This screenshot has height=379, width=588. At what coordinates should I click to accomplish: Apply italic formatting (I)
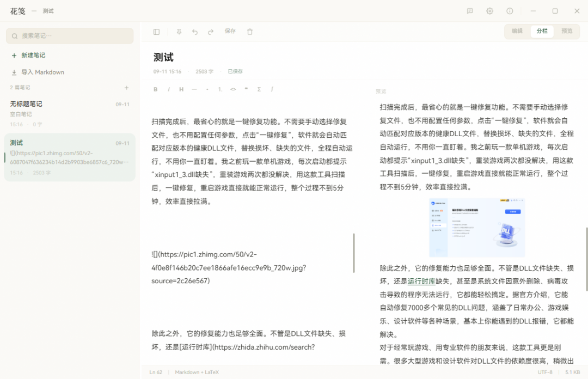click(168, 89)
